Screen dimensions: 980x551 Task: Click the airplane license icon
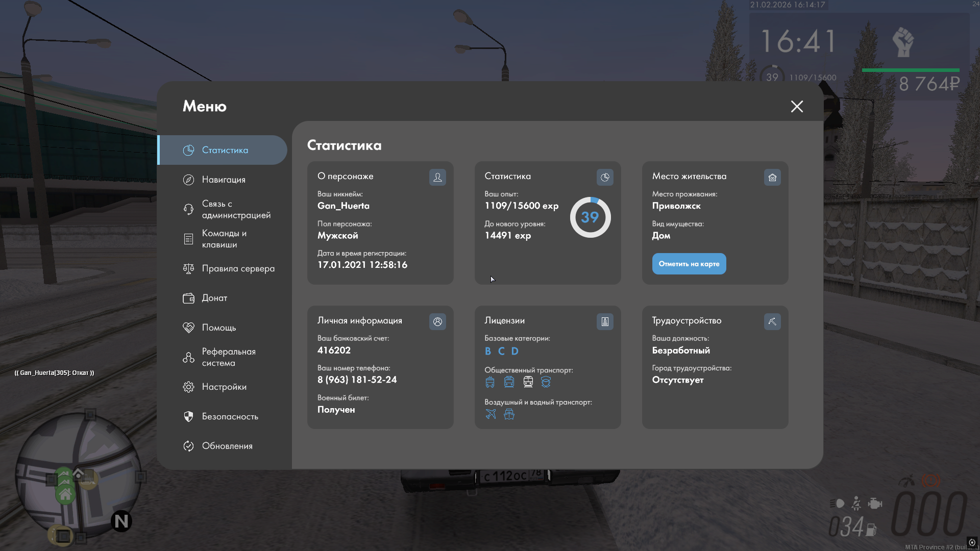tap(491, 414)
